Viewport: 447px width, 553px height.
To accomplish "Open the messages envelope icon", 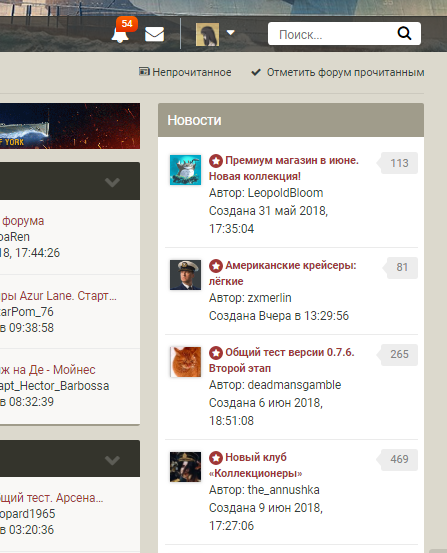I will point(155,34).
